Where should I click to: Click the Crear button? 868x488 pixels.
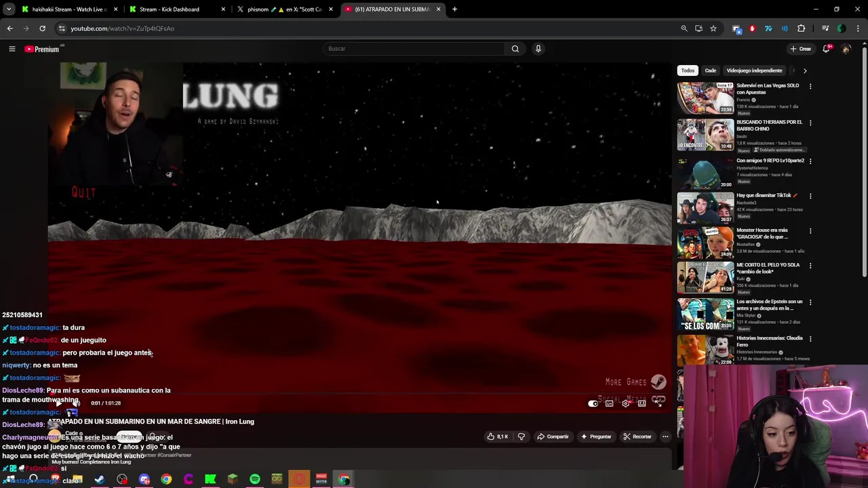tap(801, 49)
